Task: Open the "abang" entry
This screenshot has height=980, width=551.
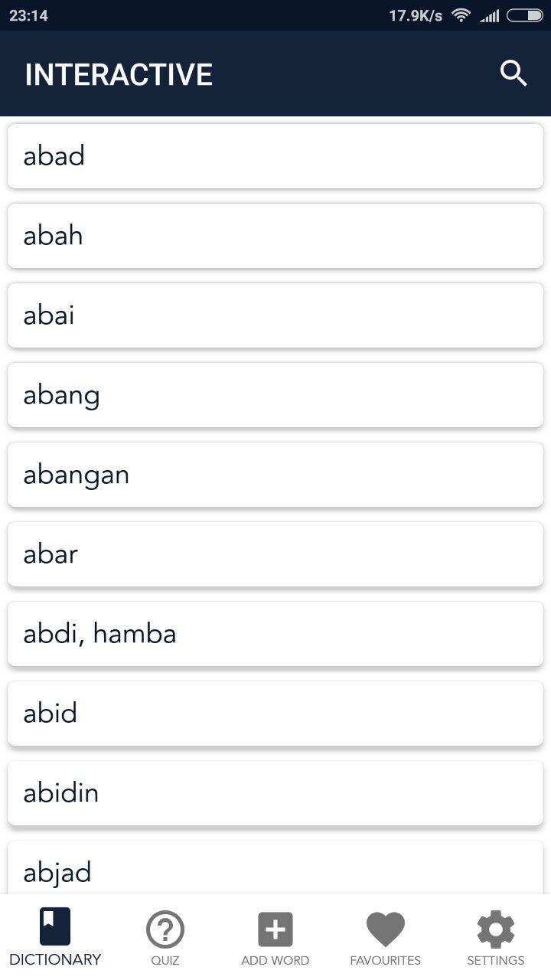Action: 275,395
